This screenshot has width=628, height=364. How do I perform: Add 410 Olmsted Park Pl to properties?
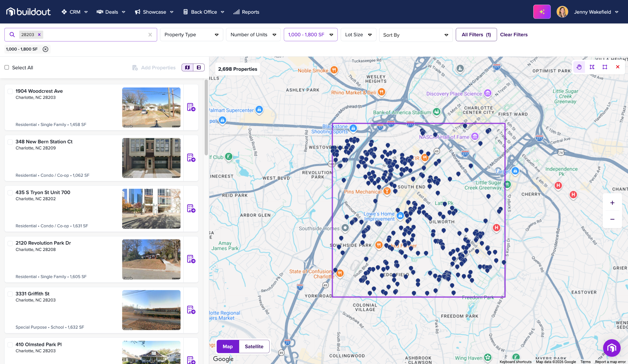(191, 360)
